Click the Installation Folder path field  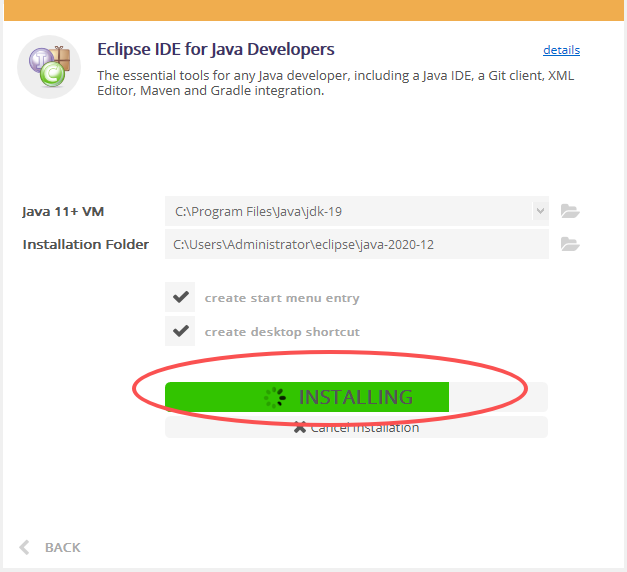point(357,244)
